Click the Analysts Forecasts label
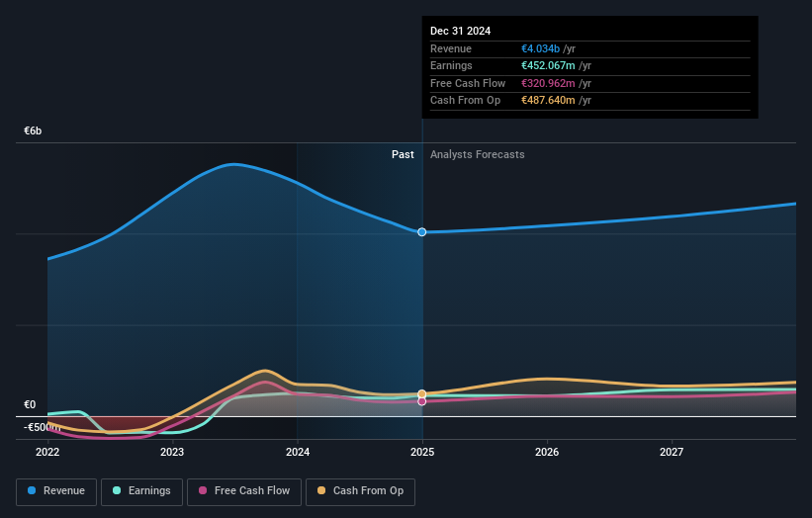 click(478, 155)
